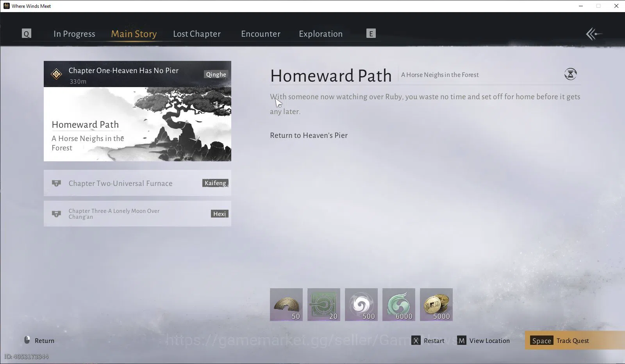Click the hourglass history icon beside quest title

(x=570, y=74)
